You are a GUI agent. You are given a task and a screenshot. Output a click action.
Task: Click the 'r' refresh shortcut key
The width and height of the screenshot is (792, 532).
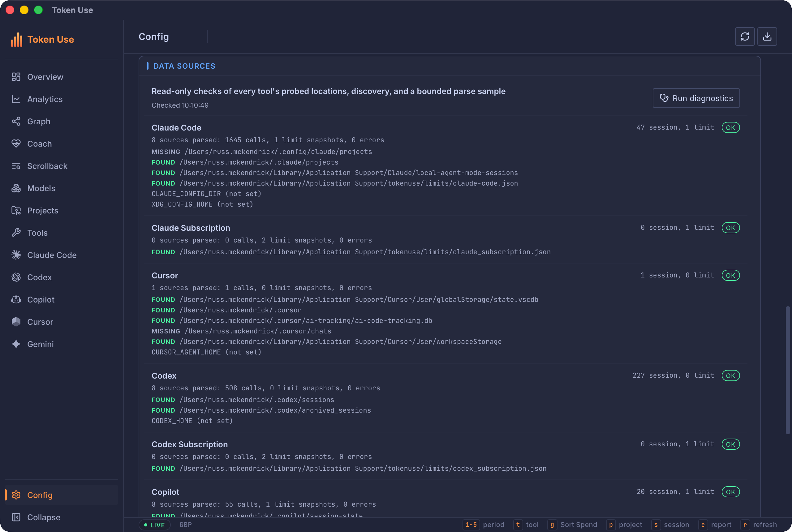(745, 525)
